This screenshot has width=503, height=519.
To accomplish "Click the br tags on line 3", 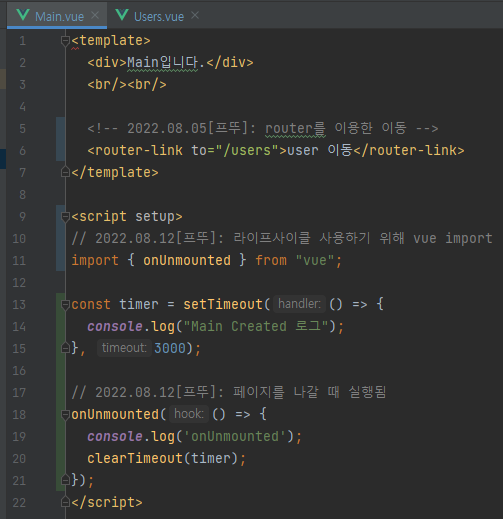I will (x=127, y=84).
